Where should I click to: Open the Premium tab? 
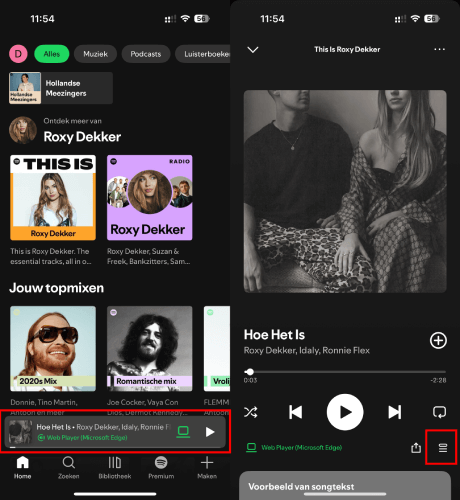(161, 467)
